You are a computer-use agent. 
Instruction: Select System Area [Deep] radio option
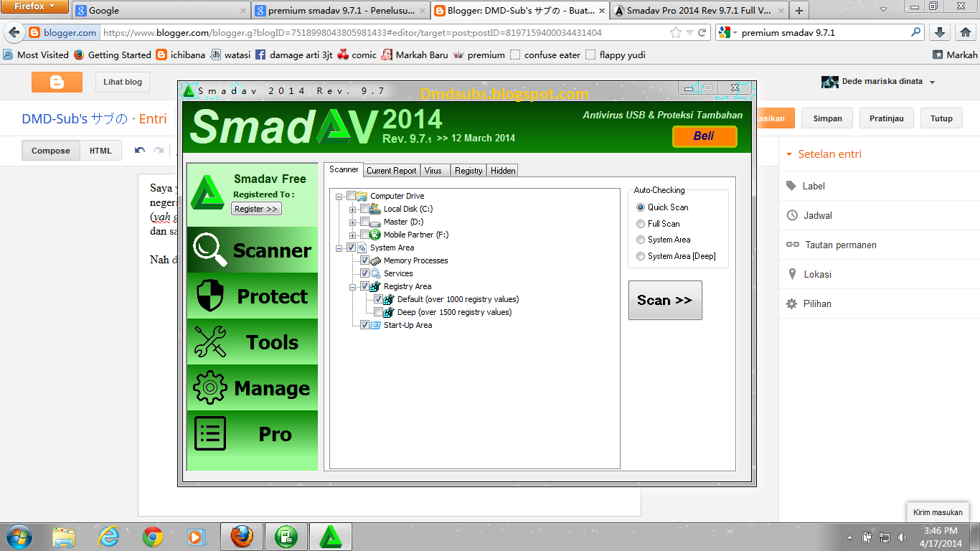pos(641,256)
